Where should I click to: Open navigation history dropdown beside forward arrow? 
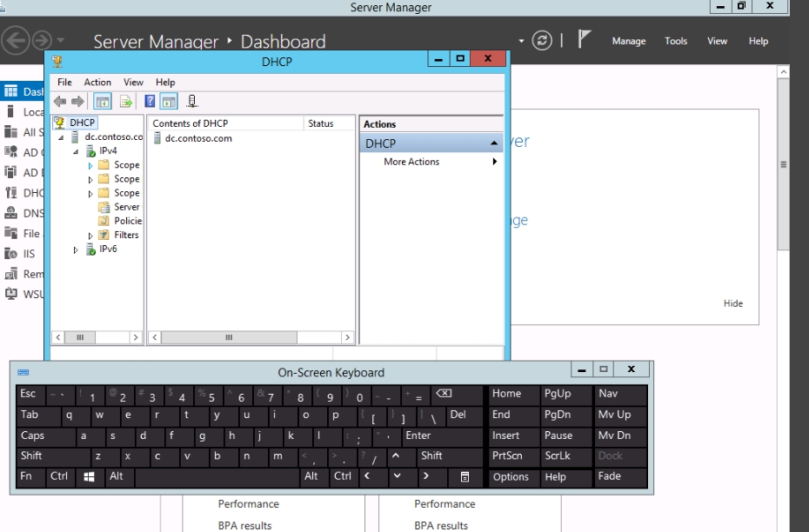pyautogui.click(x=61, y=40)
